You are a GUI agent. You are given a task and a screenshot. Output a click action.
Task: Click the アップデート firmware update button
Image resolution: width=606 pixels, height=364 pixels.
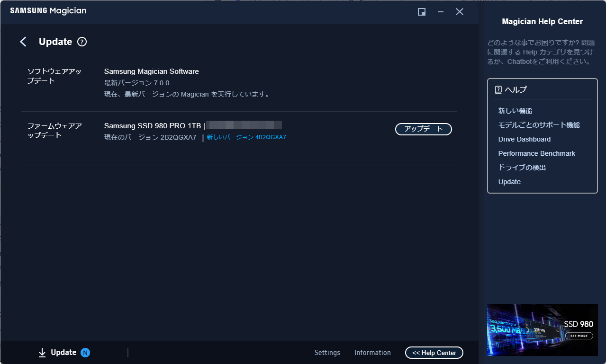(x=424, y=129)
